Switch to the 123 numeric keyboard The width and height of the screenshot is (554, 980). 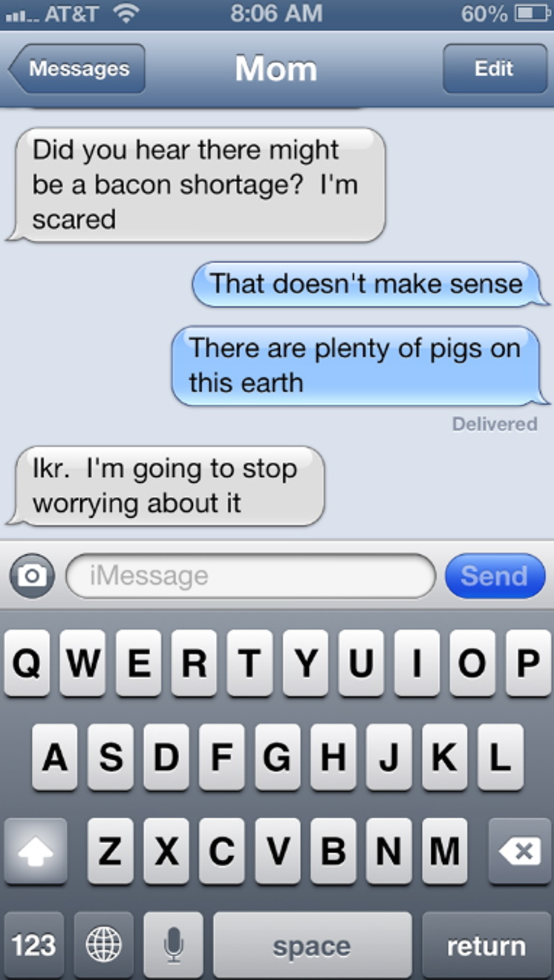pyautogui.click(x=34, y=945)
